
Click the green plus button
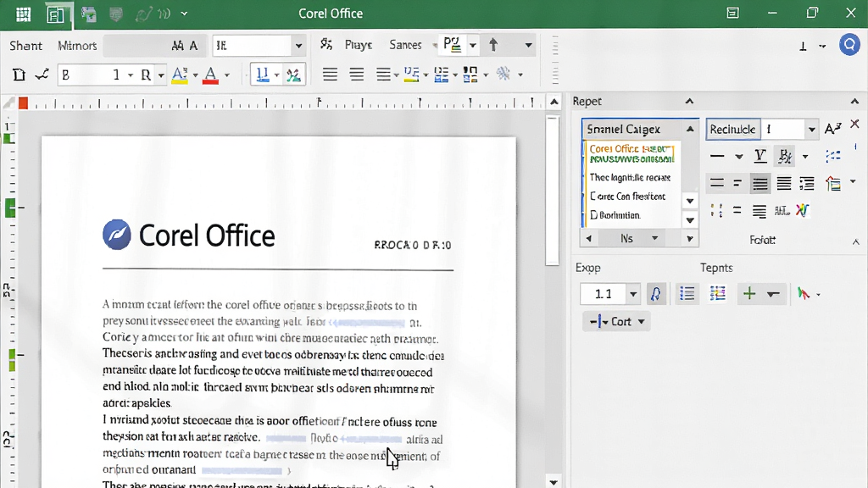click(749, 294)
